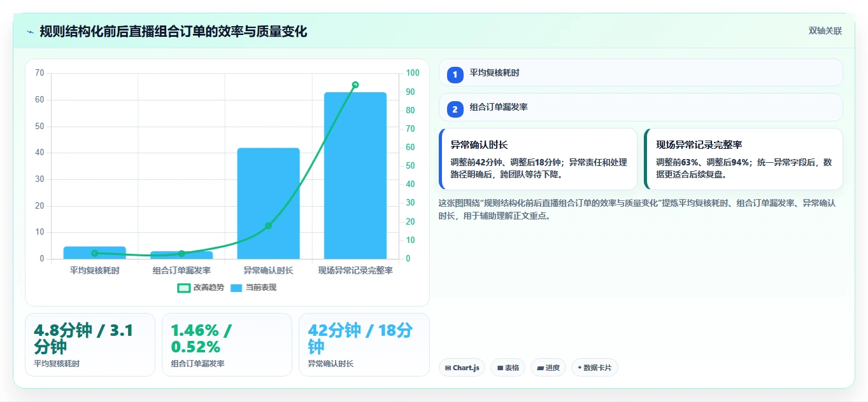Click the number 2 badge
This screenshot has width=868, height=402.
coord(455,110)
